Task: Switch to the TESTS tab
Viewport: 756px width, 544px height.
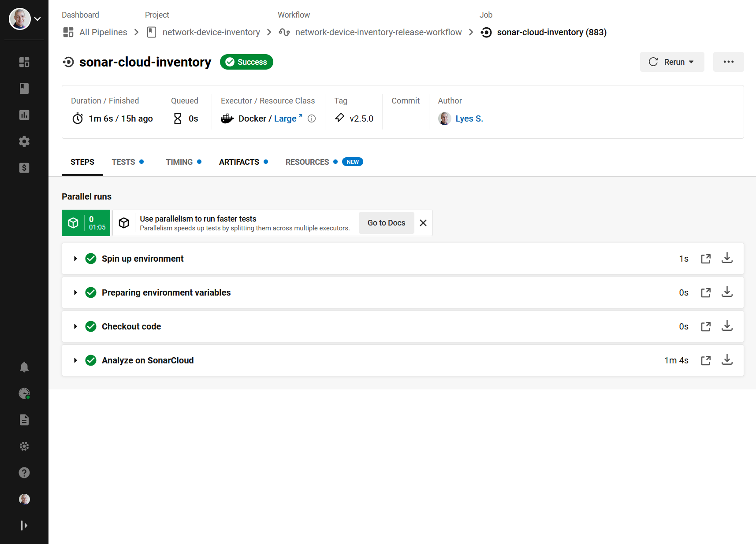Action: click(x=128, y=162)
